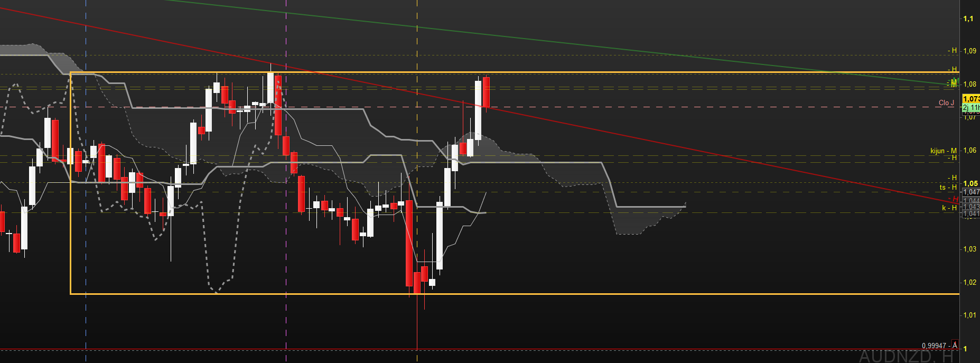The width and height of the screenshot is (980, 363).
Task: Click the latest red candle body
Action: (486, 92)
